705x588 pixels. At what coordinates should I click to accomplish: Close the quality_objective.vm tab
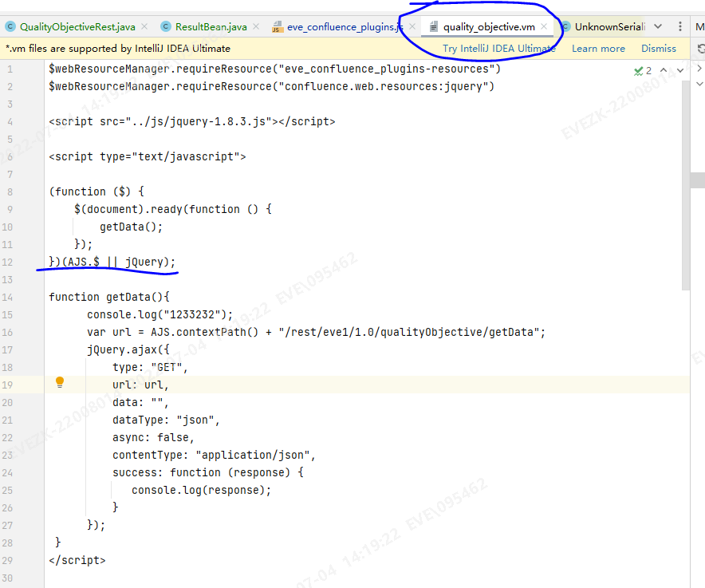[544, 26]
